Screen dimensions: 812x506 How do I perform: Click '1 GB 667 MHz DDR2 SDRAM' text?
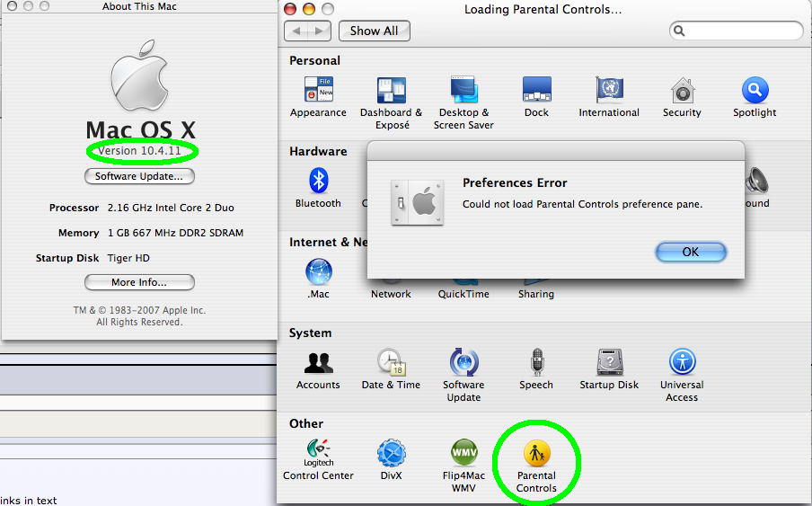tap(175, 233)
